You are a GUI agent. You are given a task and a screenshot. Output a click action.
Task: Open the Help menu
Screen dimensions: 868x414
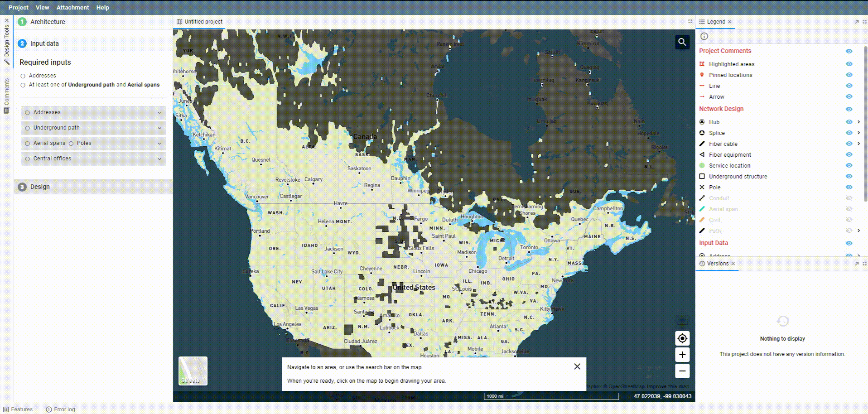[102, 7]
